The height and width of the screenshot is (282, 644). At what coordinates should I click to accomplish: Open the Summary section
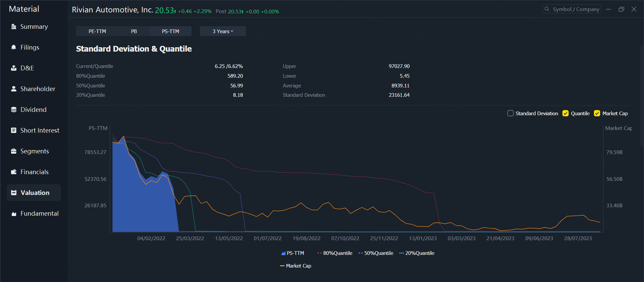click(x=34, y=26)
